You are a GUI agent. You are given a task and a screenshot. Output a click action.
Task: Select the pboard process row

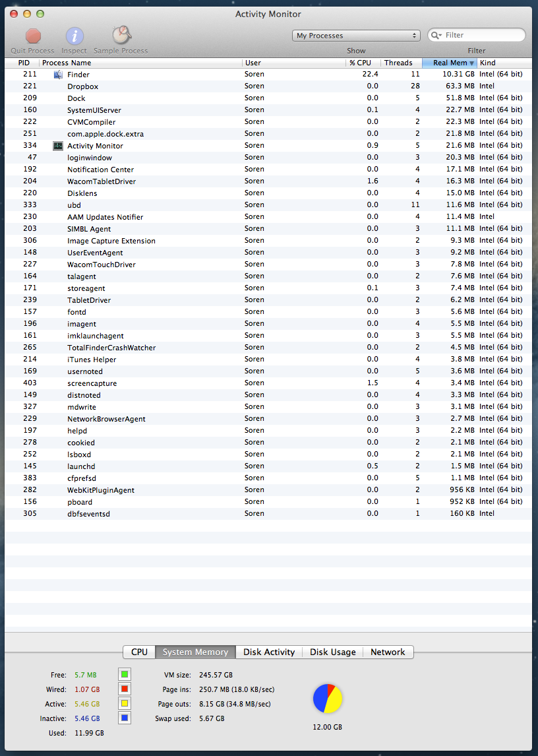pos(268,502)
